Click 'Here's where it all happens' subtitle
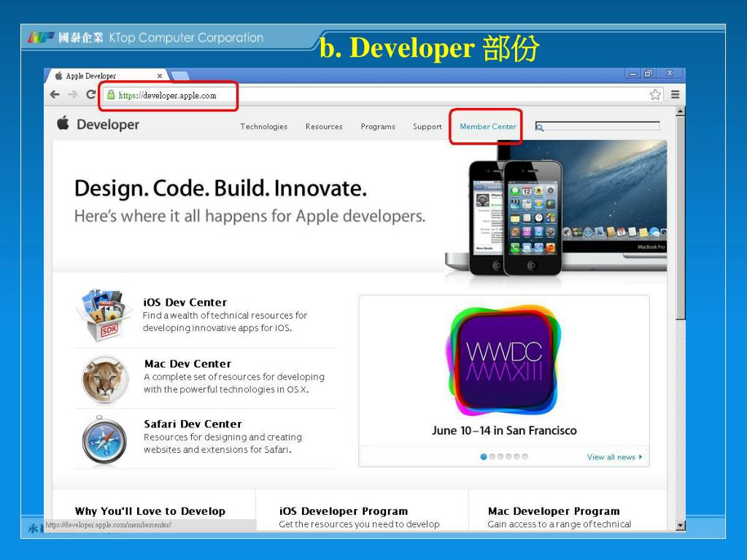The image size is (747, 560). (249, 216)
